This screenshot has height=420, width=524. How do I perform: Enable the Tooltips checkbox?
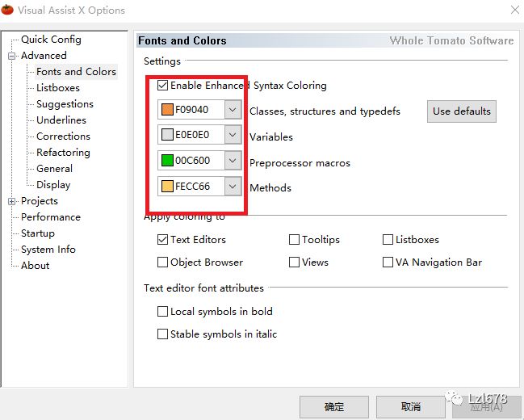click(294, 239)
